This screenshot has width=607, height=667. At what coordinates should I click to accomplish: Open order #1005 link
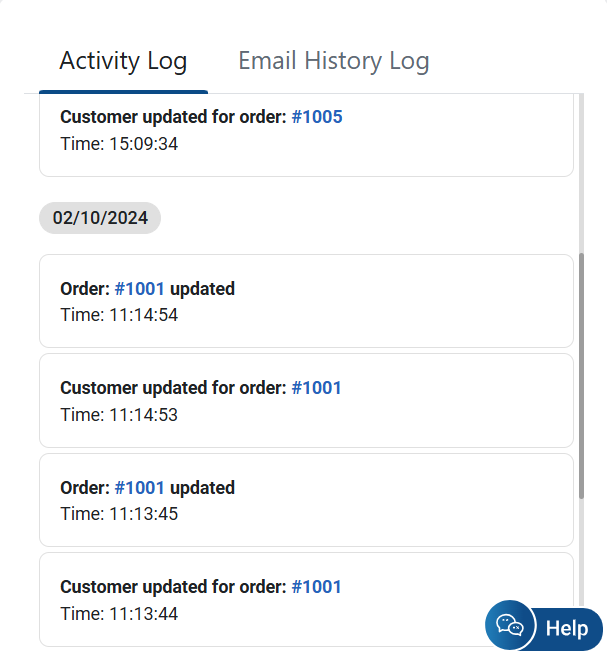316,117
